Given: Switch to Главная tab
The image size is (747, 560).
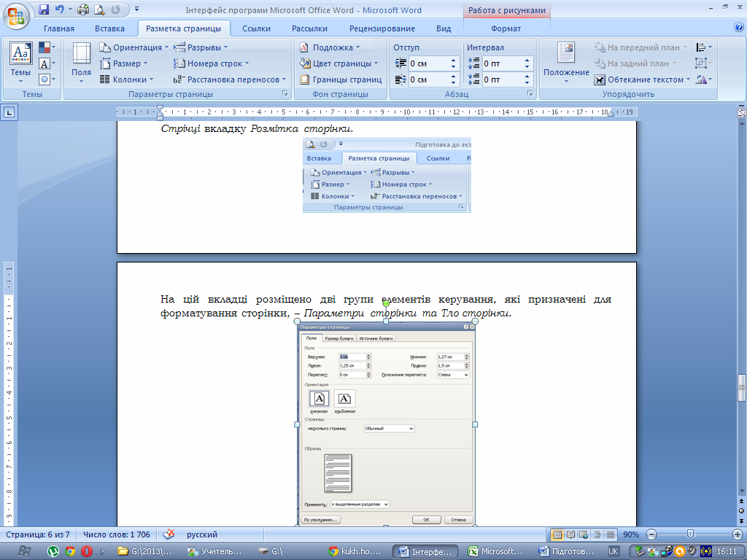Looking at the screenshot, I should 59,28.
